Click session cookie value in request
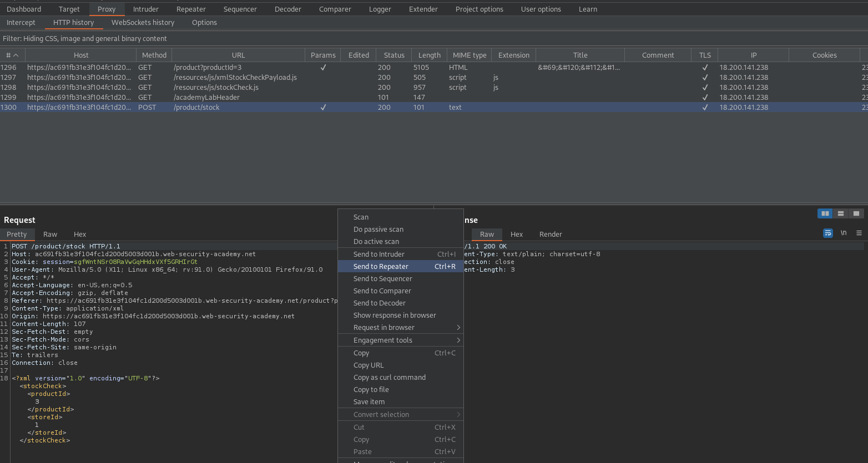This screenshot has width=868, height=463. (x=135, y=262)
